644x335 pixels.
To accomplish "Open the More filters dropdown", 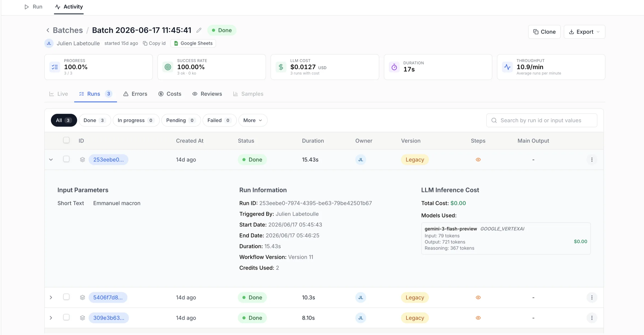I will (253, 120).
